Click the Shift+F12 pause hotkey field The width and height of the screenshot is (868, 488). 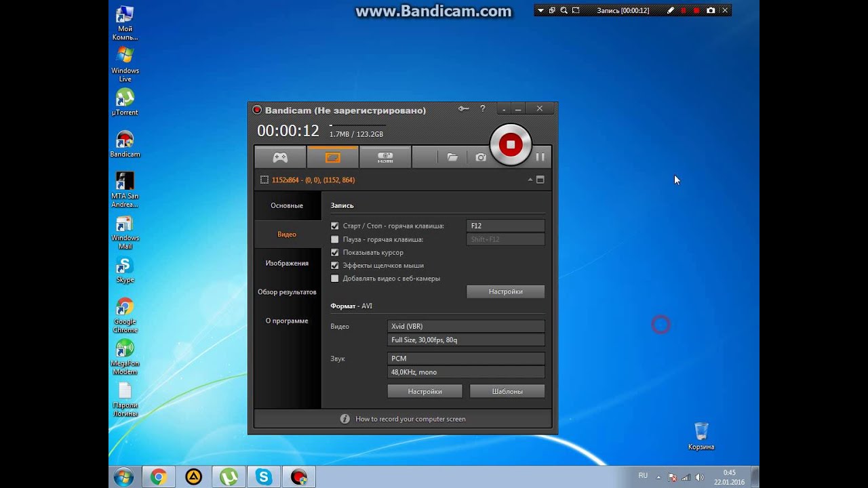click(x=505, y=239)
